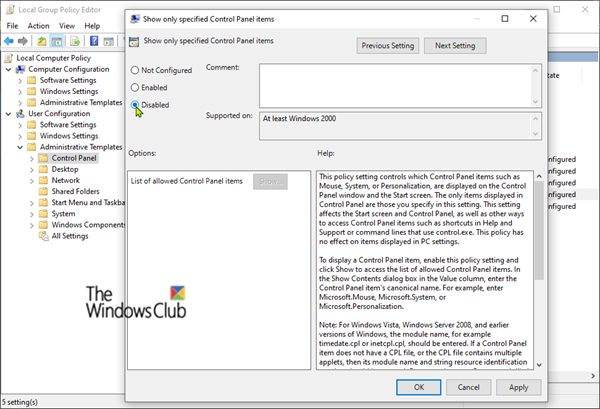
Task: Click the User Configuration node icon
Action: [20, 114]
